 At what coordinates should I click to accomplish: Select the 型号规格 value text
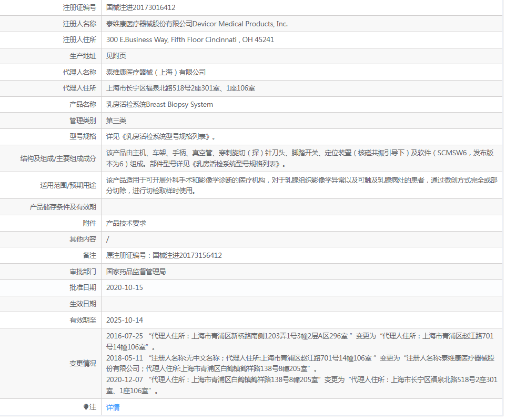[161, 137]
